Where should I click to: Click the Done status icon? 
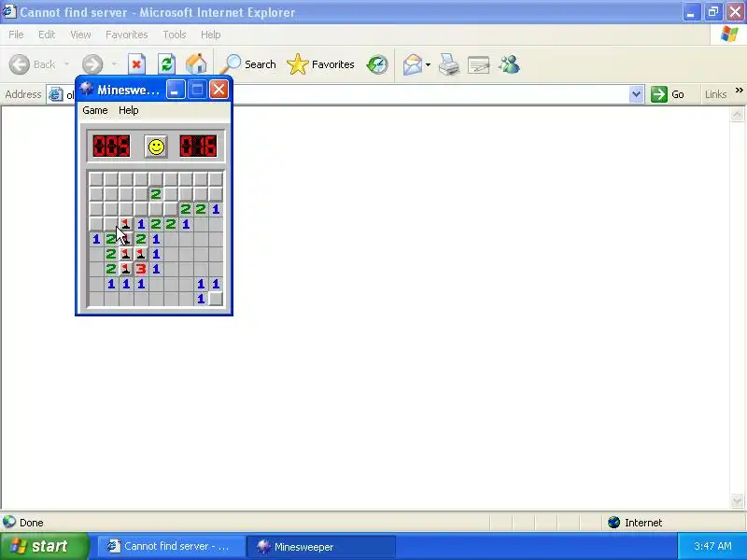9,523
